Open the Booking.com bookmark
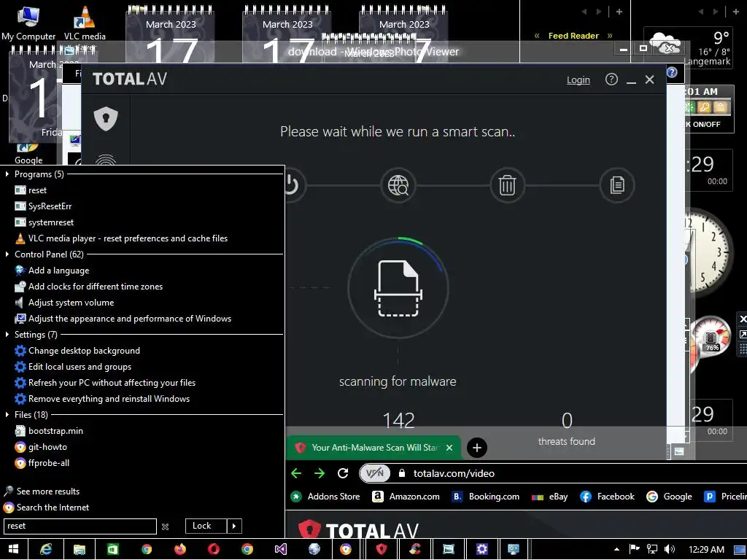The width and height of the screenshot is (747, 560). tap(485, 497)
